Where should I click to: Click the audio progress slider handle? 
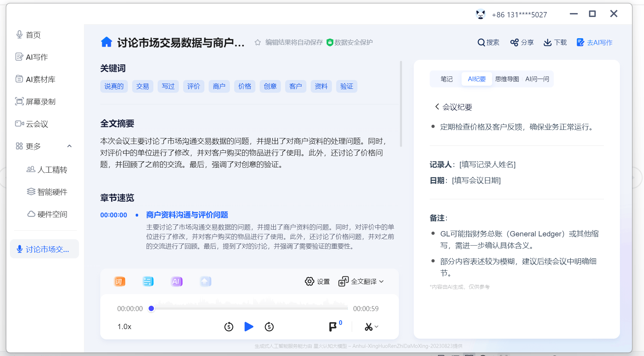click(151, 309)
